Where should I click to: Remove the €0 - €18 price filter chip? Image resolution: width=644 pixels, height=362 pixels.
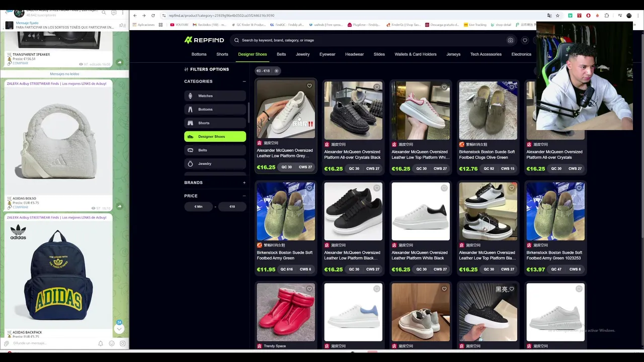276,71
